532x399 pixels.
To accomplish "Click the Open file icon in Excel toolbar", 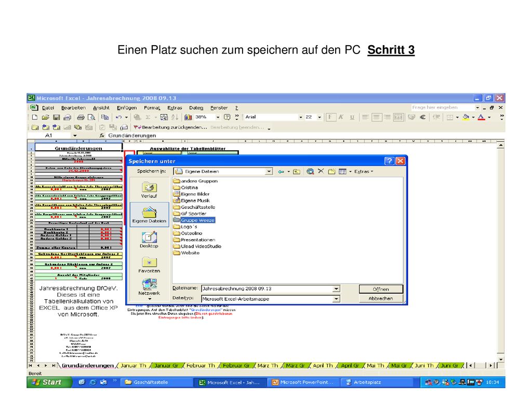I will pos(46,117).
